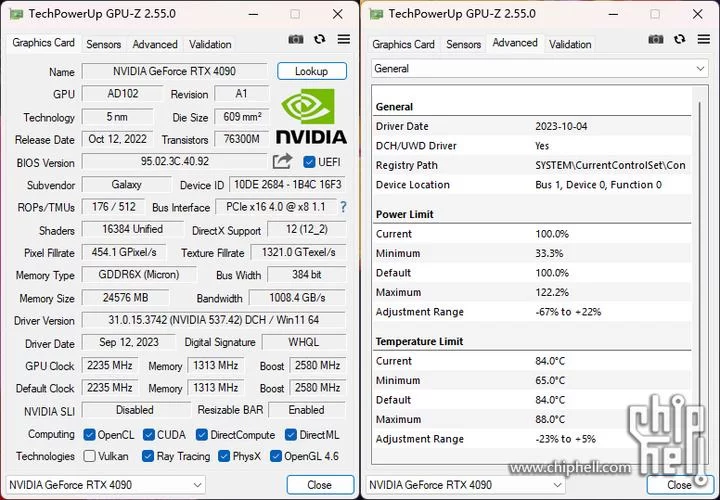Toggle the DirectML checkbox
This screenshot has width=720, height=500.
(291, 435)
